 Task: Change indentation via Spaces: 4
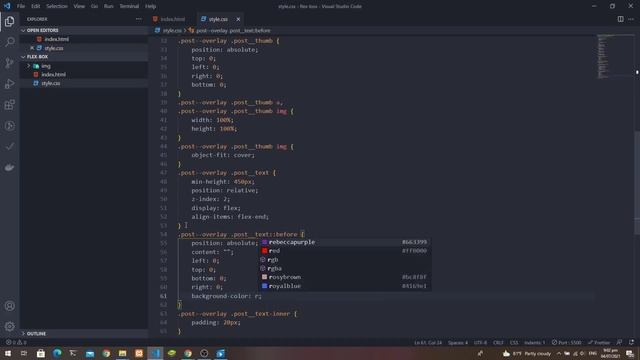coord(458,342)
